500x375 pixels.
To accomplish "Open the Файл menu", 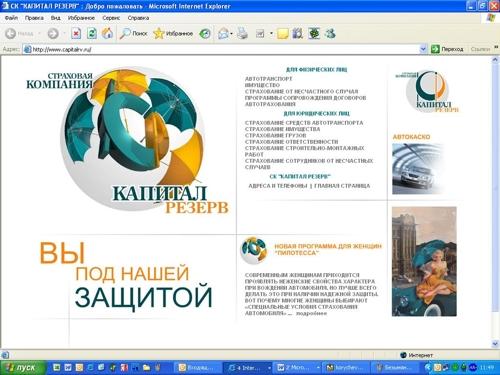I will tap(12, 18).
